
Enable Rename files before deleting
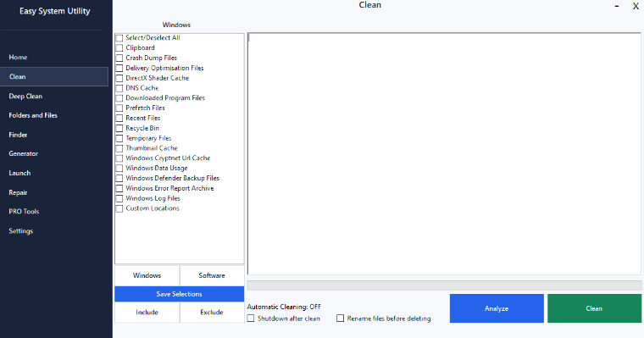340,319
